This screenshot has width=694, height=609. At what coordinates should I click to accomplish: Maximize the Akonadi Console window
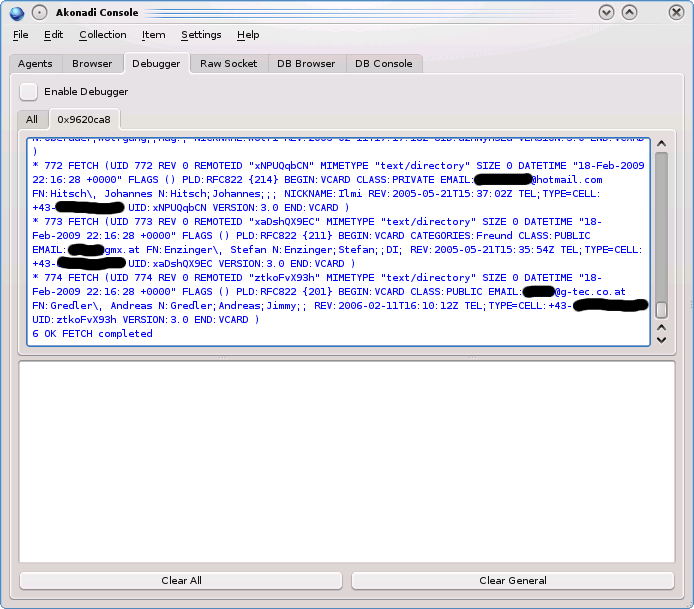[629, 12]
